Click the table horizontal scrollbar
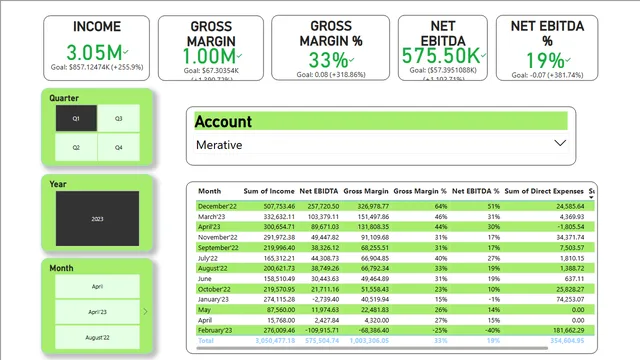Viewport: 640px width, 360px height. point(372,349)
